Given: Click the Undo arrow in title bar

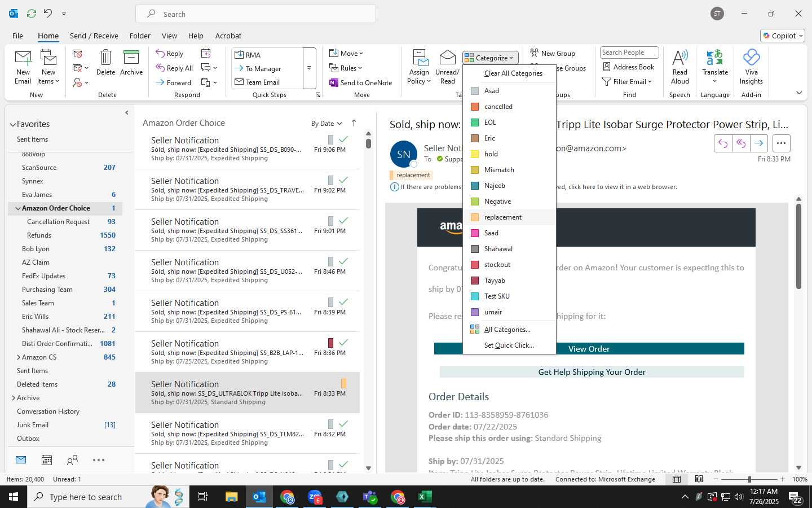Looking at the screenshot, I should pos(48,13).
